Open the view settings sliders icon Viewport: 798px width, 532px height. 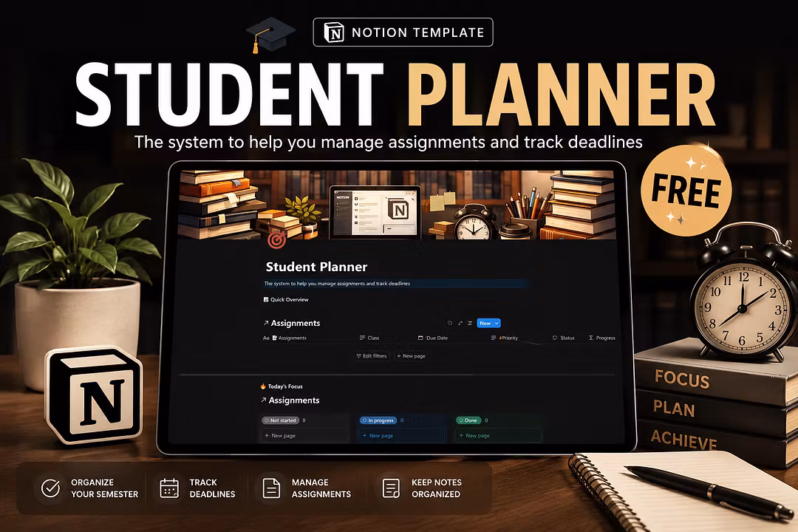[x=470, y=324]
